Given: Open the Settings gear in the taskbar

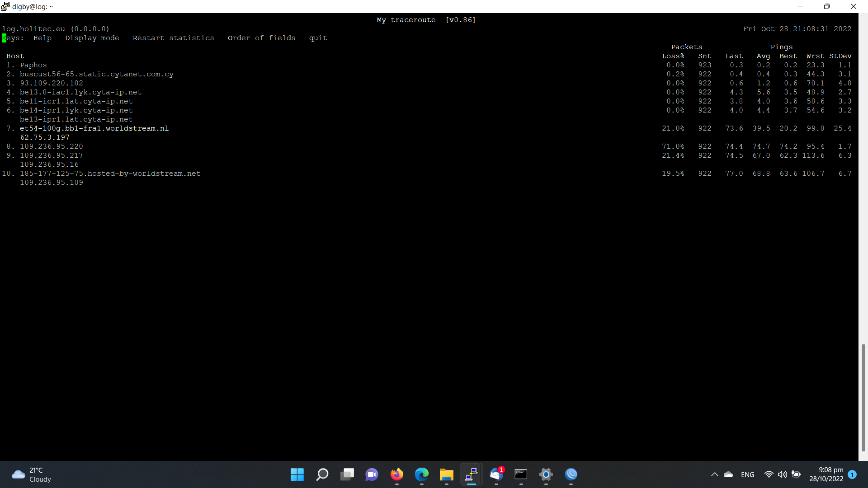Looking at the screenshot, I should (546, 474).
